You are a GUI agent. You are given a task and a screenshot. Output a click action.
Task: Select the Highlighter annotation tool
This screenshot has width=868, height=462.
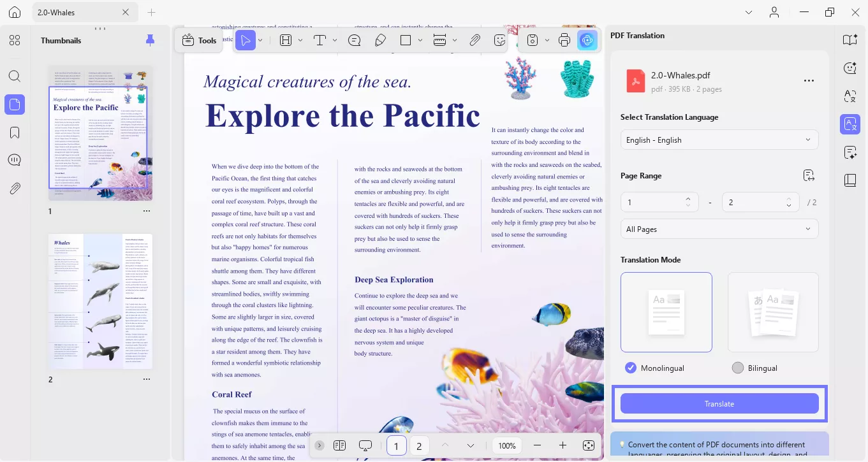pos(381,40)
